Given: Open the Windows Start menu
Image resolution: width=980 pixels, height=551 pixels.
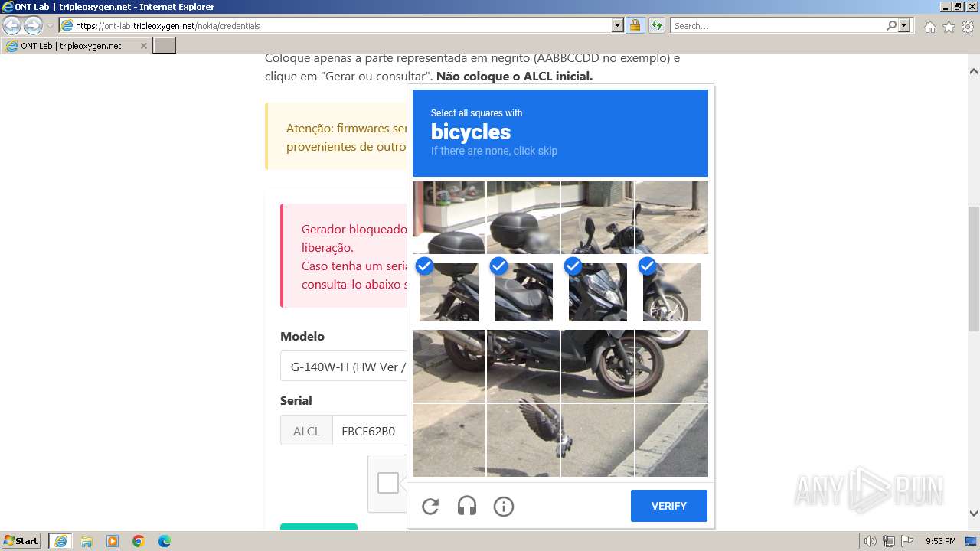Looking at the screenshot, I should tap(21, 541).
